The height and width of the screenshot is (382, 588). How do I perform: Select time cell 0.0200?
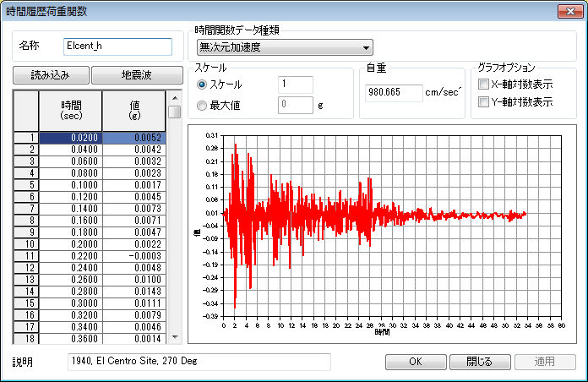pyautogui.click(x=70, y=138)
